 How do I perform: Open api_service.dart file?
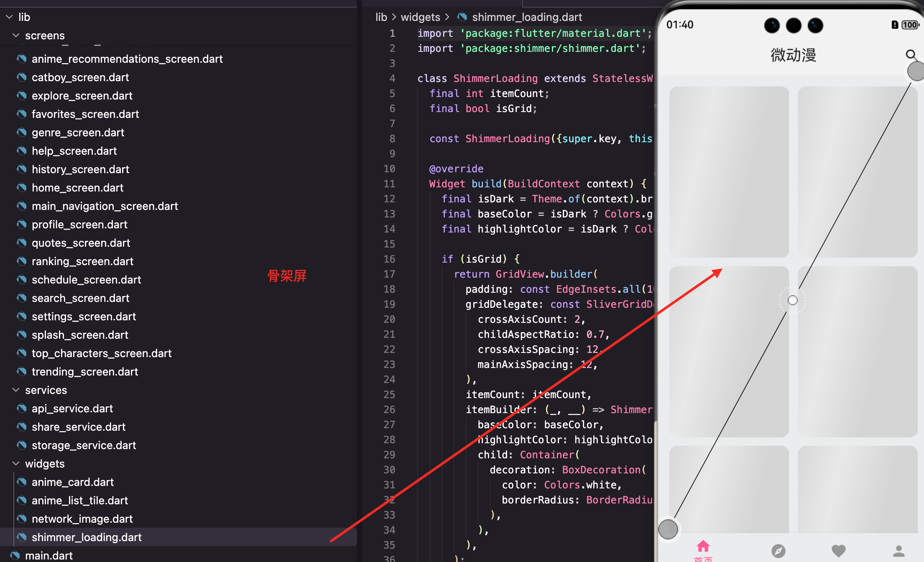72,409
